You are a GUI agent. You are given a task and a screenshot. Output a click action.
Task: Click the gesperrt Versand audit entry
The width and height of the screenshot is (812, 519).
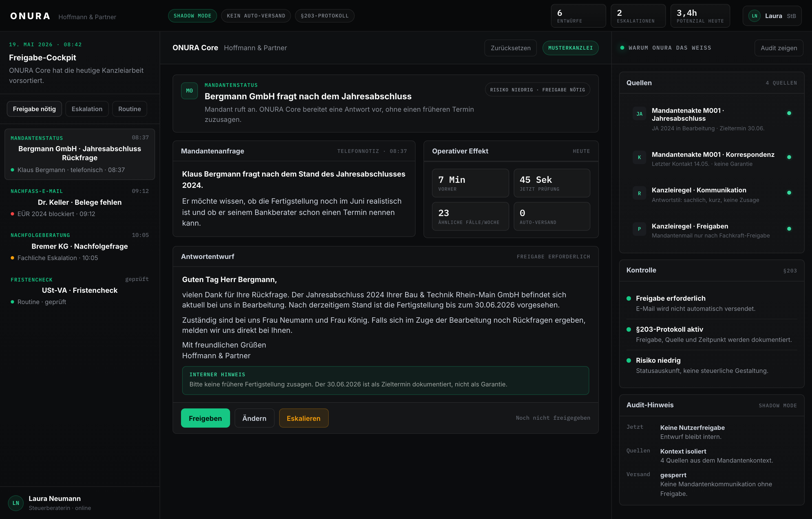[x=712, y=484]
